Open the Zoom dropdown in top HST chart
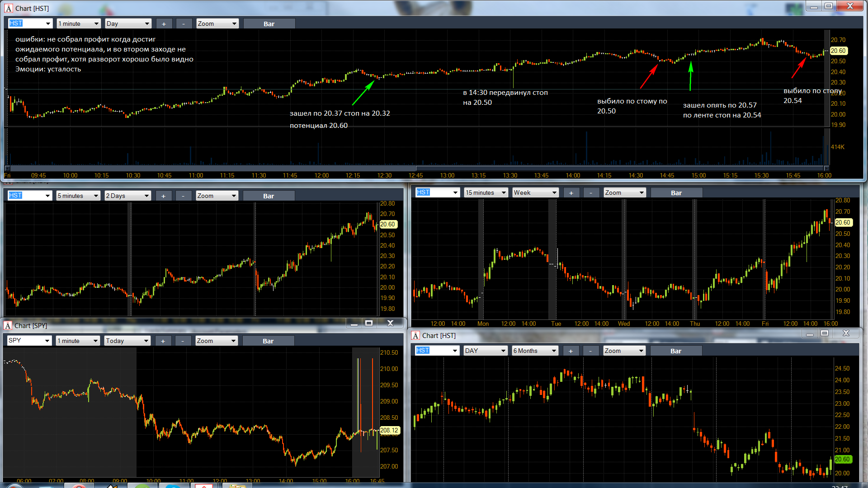The height and width of the screenshot is (488, 868). pos(217,23)
